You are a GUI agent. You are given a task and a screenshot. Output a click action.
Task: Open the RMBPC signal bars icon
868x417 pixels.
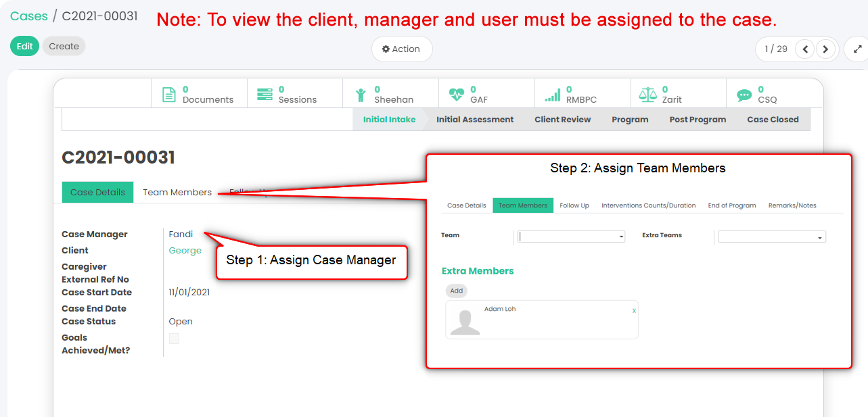(x=553, y=95)
